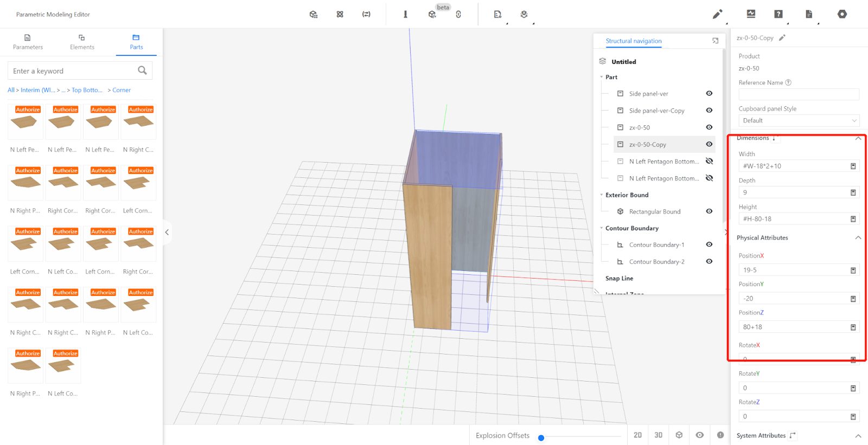Collapse the Contour Boundary tree group
This screenshot has width=868, height=445.
pyautogui.click(x=602, y=228)
